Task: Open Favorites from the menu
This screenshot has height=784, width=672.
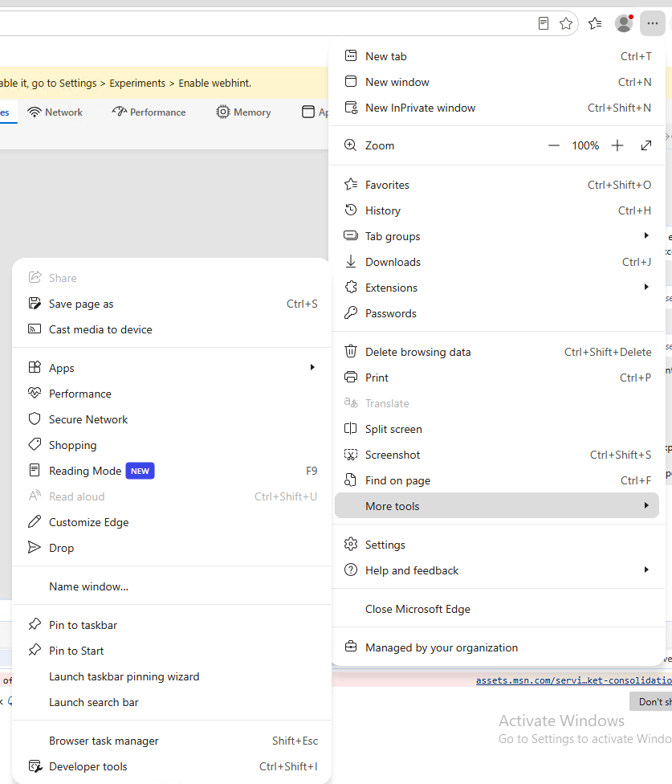Action: [x=497, y=185]
